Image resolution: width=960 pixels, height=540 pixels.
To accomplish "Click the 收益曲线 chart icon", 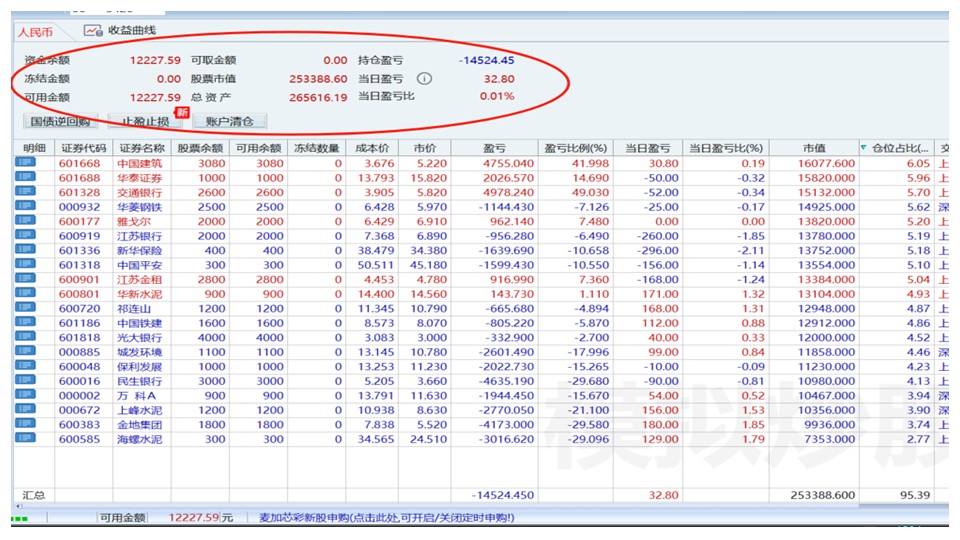I will [x=93, y=30].
